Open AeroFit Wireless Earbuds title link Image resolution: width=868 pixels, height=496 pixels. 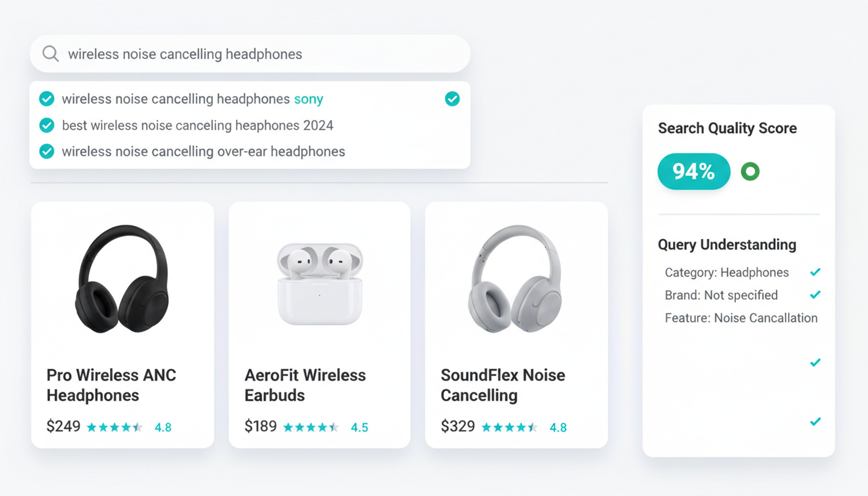pos(305,385)
